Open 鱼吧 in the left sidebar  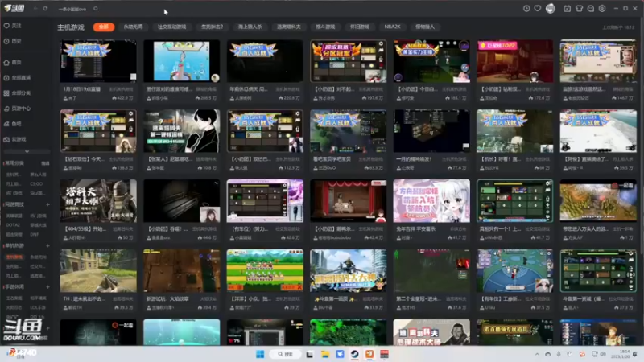[12, 124]
